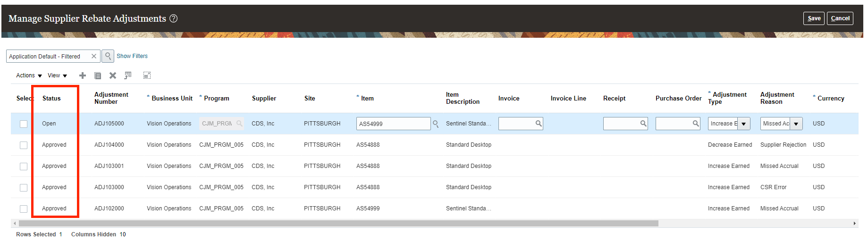Open the Item search icon for AS54999
The width and height of the screenshot is (868, 242).
[x=436, y=124]
